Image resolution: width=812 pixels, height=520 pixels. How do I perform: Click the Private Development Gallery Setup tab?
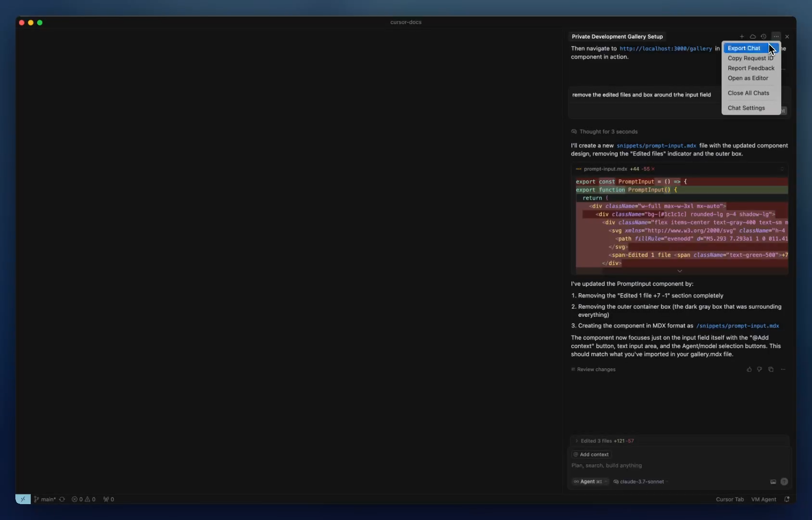point(617,37)
